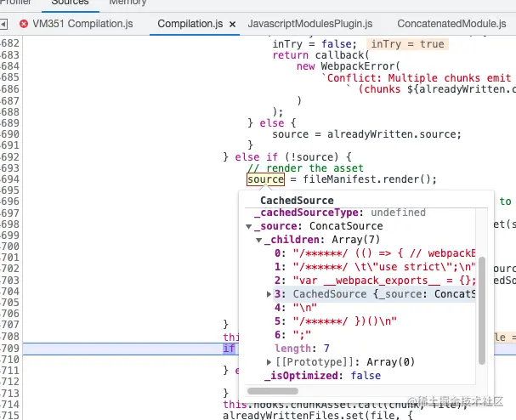
Task: Click the highlighted source variable on line 694
Action: point(265,179)
